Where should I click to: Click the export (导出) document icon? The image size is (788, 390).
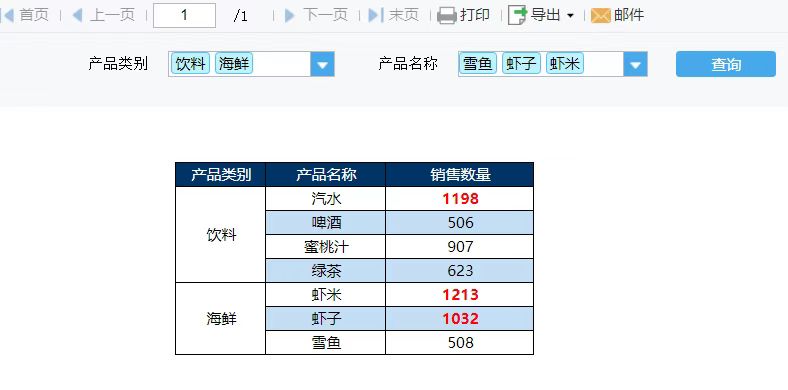click(x=518, y=15)
